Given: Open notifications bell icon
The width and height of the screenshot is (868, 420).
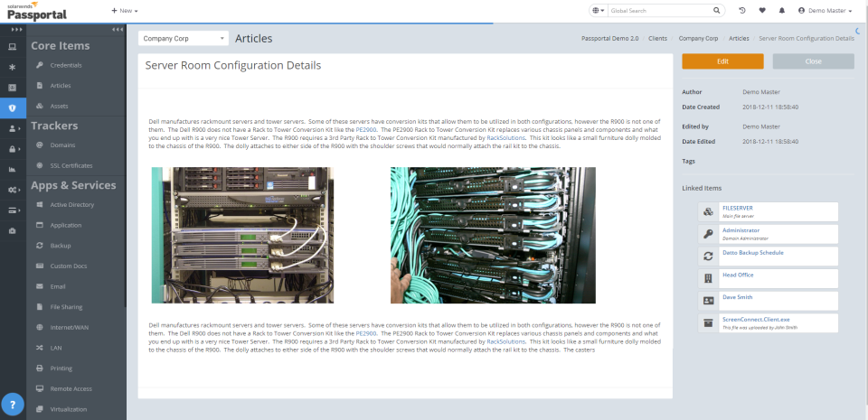Looking at the screenshot, I should 781,11.
